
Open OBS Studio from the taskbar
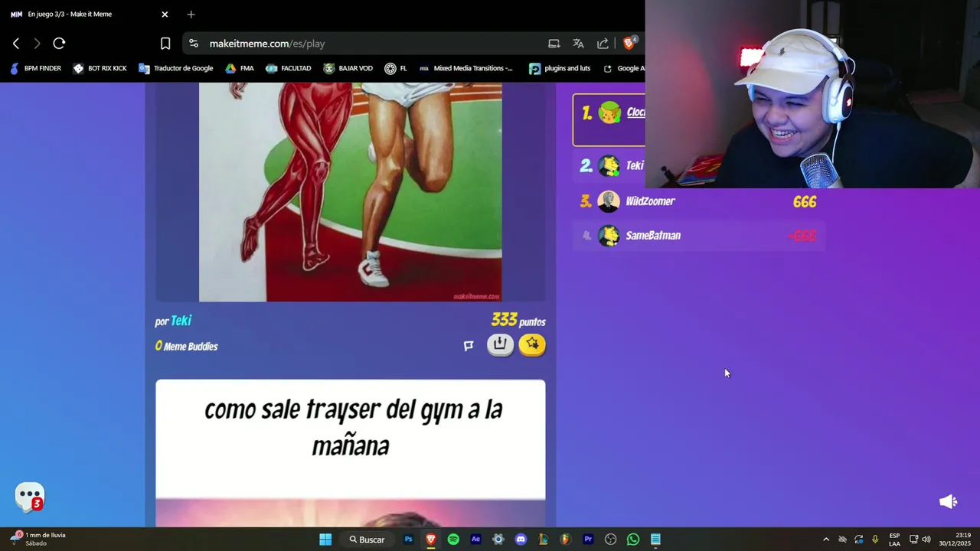(x=610, y=540)
